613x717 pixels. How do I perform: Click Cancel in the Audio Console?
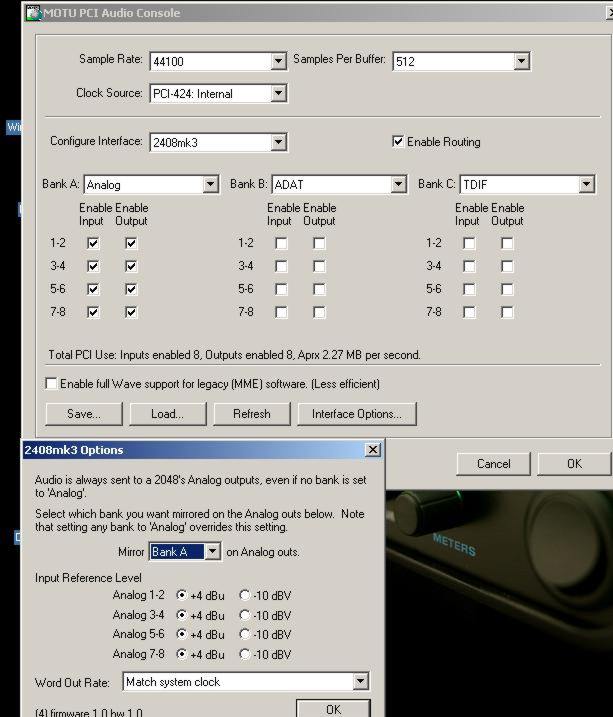point(493,464)
